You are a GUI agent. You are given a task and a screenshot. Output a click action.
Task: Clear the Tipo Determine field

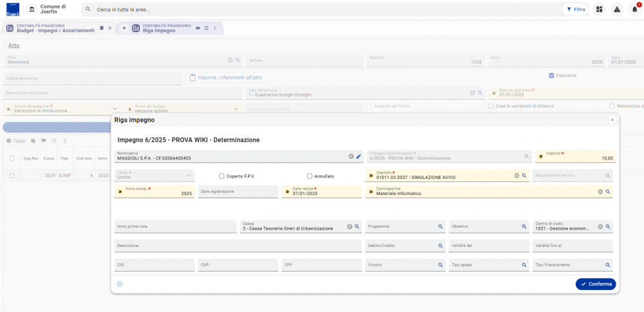pyautogui.click(x=231, y=60)
